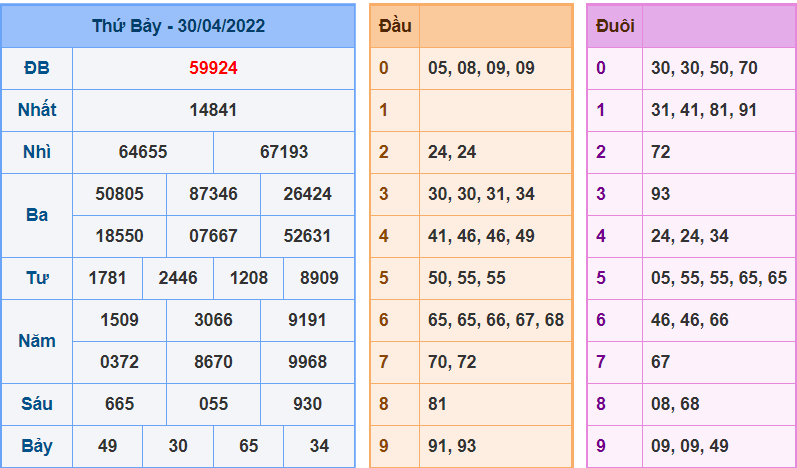Select third prize number 07667
The image size is (797, 468).
click(213, 236)
